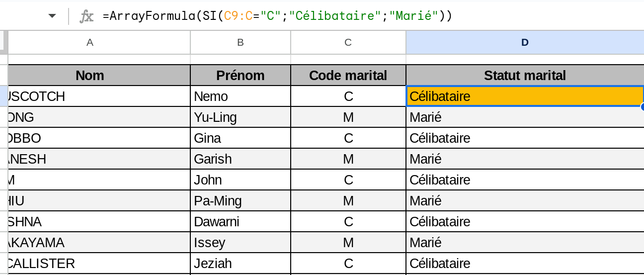Viewport: 644px width, 275px height.
Task: Click inside the formula bar text
Action: point(277,16)
